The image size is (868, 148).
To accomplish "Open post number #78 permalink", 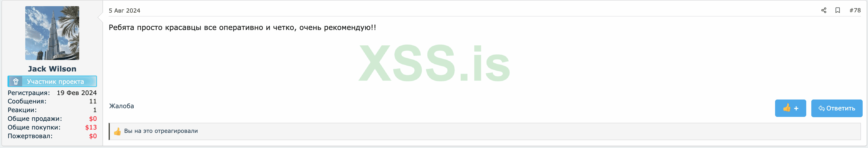I will coord(855,10).
